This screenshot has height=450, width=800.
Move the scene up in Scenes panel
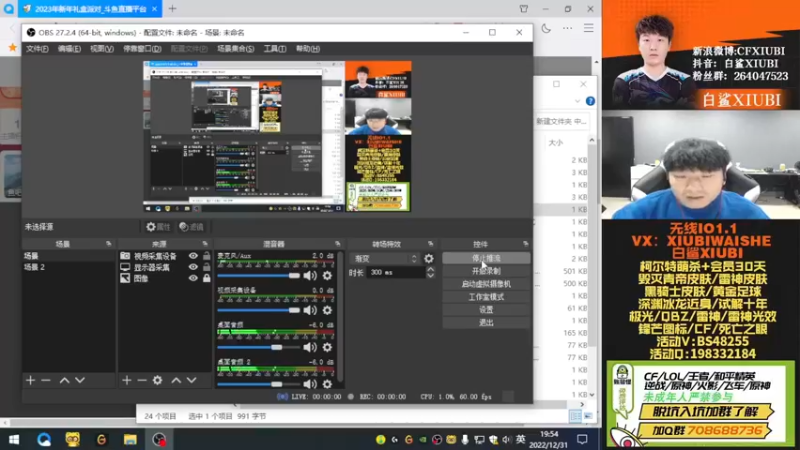point(64,380)
